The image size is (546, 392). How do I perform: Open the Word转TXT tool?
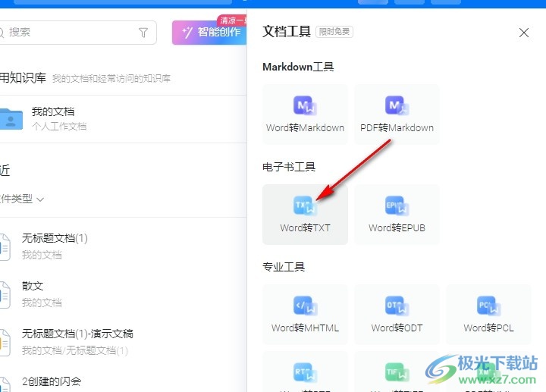[x=305, y=215]
